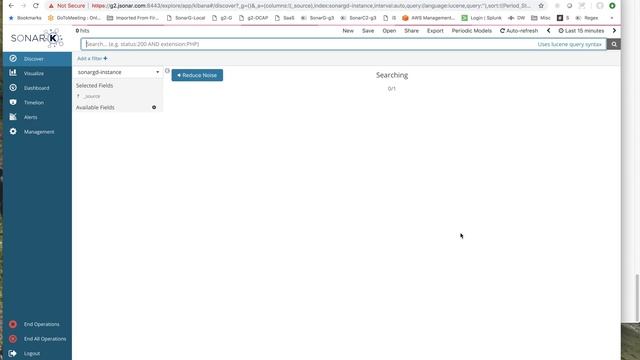The image size is (640, 360).
Task: Click the End All Operations icon
Action: (x=13, y=339)
